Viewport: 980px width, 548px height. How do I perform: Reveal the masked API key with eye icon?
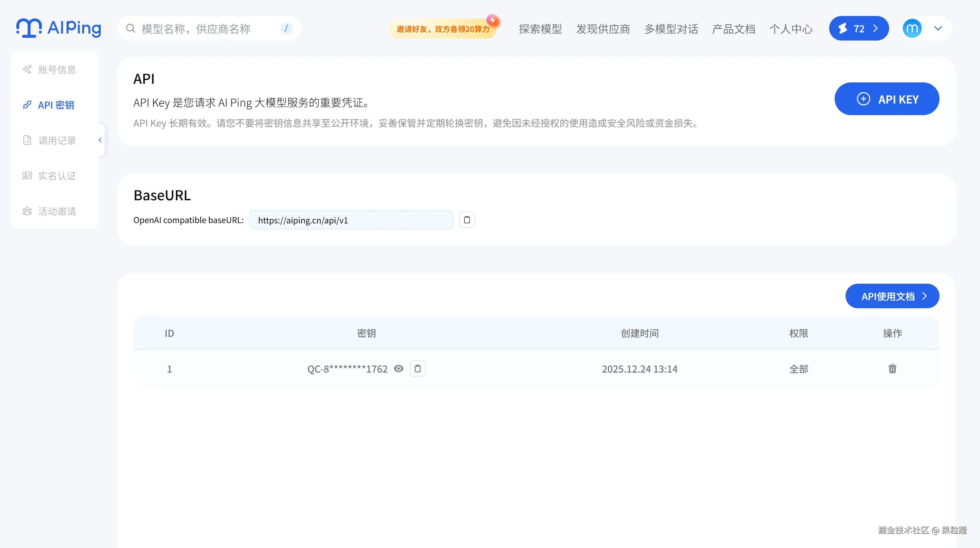pyautogui.click(x=398, y=369)
